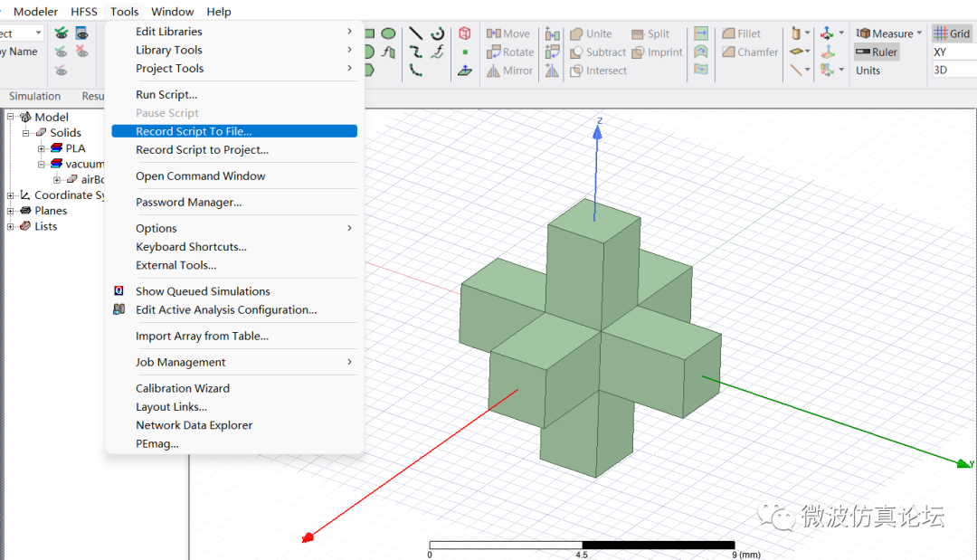Click the Show Queued Simulations icon
The image size is (977, 560).
point(119,291)
